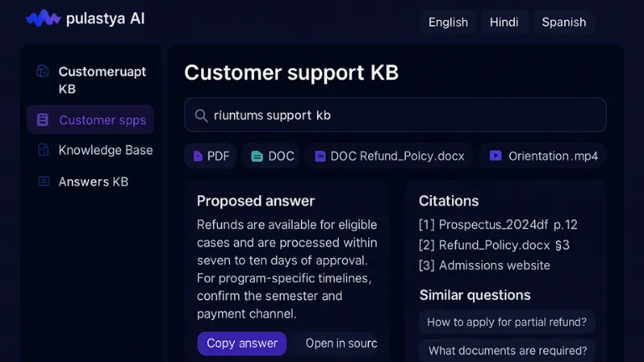This screenshot has width=644, height=362.
Task: Switch language to Hindi
Action: 504,22
